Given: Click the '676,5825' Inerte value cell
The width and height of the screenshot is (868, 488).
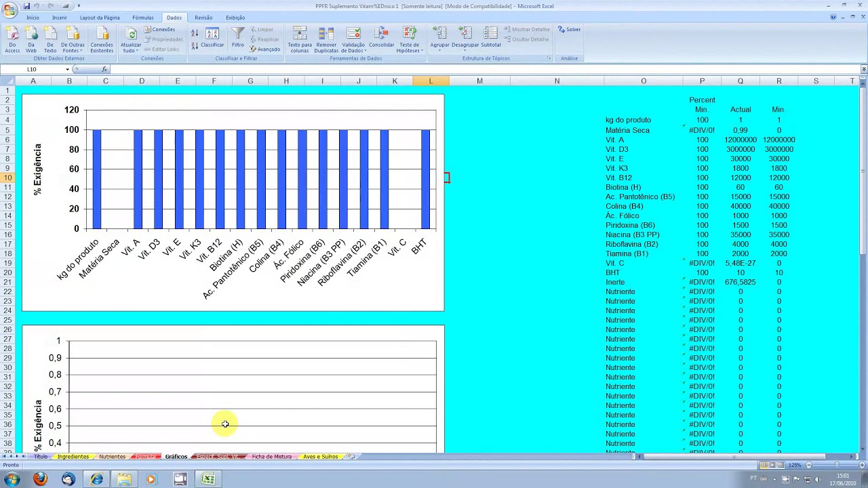Looking at the screenshot, I should tap(741, 282).
